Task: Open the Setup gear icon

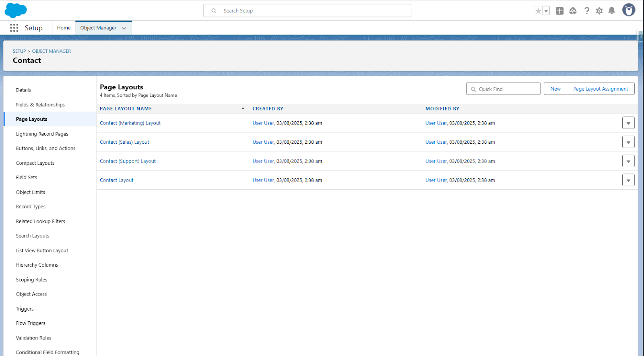Action: pos(599,11)
